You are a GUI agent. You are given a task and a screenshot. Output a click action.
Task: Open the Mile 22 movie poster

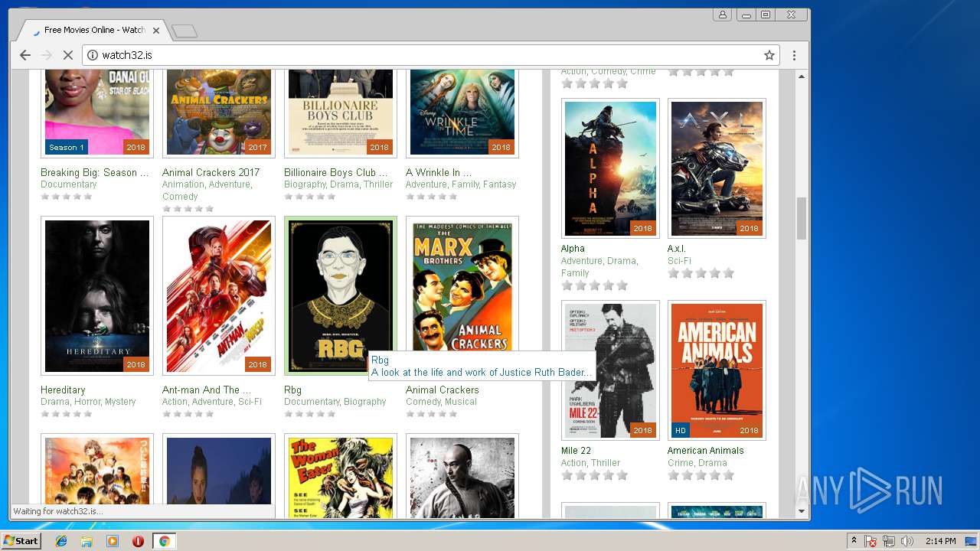[x=610, y=370]
